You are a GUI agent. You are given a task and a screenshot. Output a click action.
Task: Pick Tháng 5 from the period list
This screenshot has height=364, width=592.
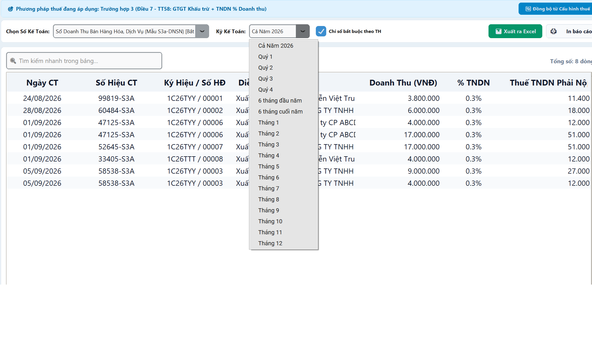point(283,166)
